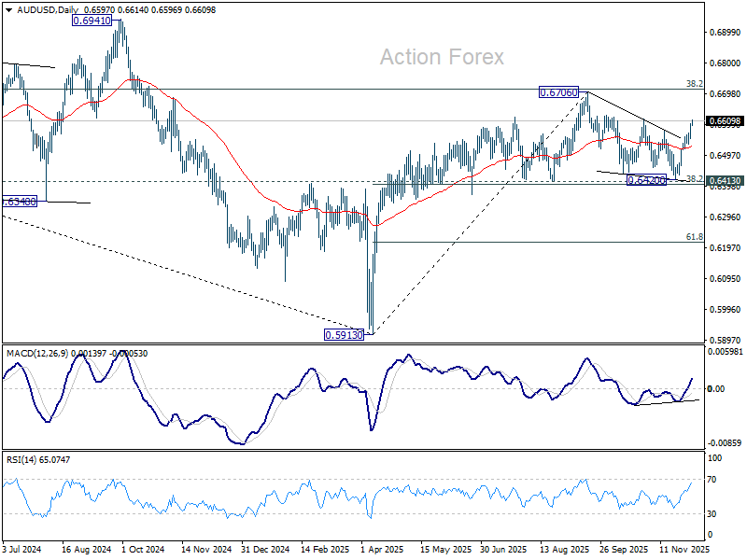Click the 61.8 Fibonacci level label
Image resolution: width=747 pixels, height=560 pixels.
694,237
